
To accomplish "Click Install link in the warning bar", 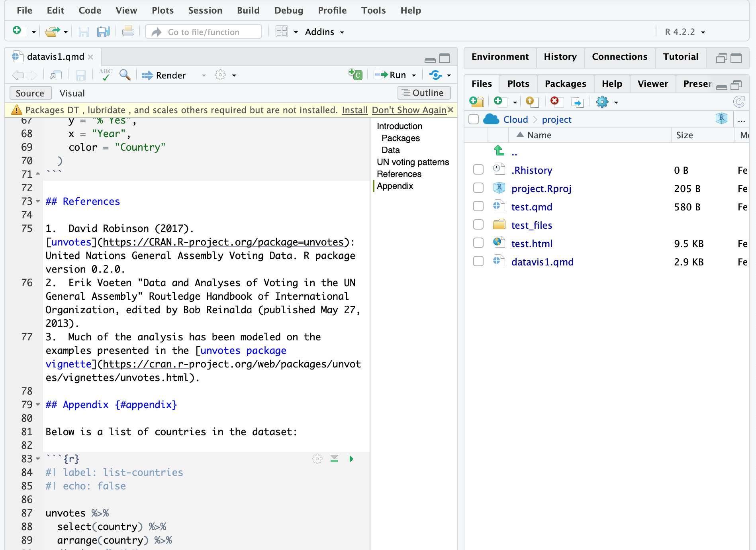I will click(354, 110).
